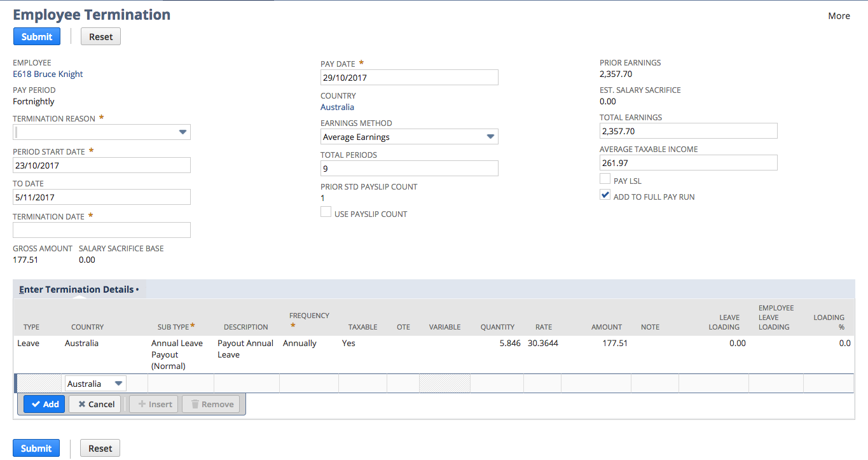Click the Australia country link

[x=337, y=107]
